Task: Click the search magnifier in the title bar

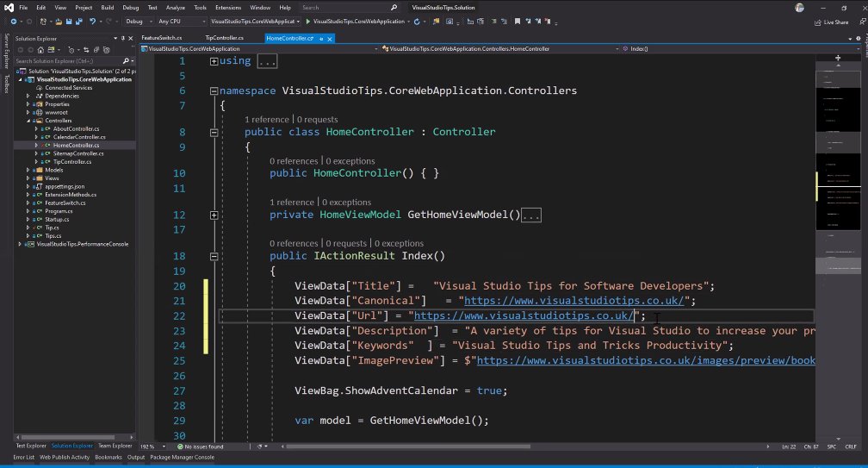Action: click(x=394, y=8)
